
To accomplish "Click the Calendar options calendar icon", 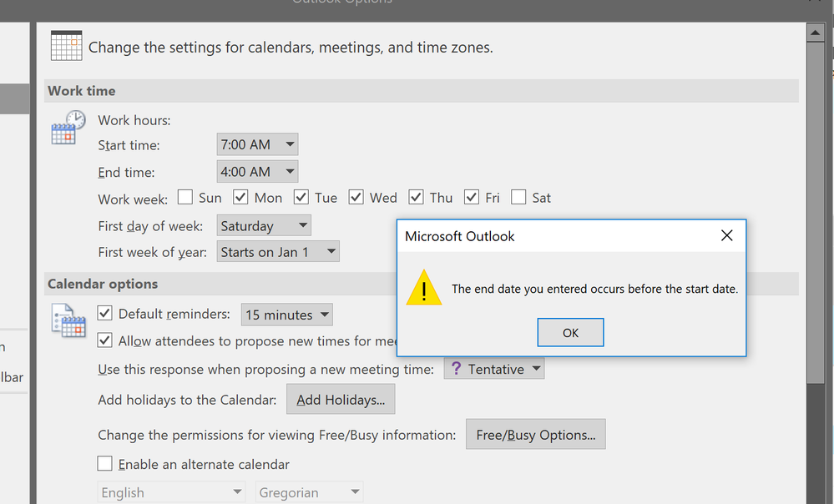I will 68,320.
